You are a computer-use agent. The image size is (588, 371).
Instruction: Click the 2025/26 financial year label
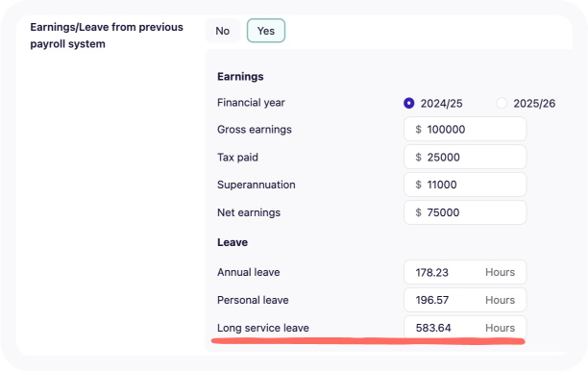(x=534, y=104)
